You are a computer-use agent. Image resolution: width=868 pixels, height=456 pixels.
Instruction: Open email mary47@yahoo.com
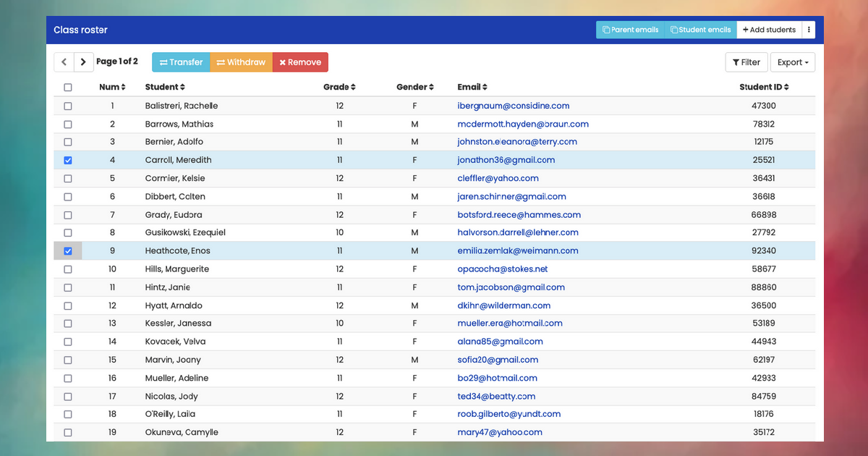click(x=500, y=432)
